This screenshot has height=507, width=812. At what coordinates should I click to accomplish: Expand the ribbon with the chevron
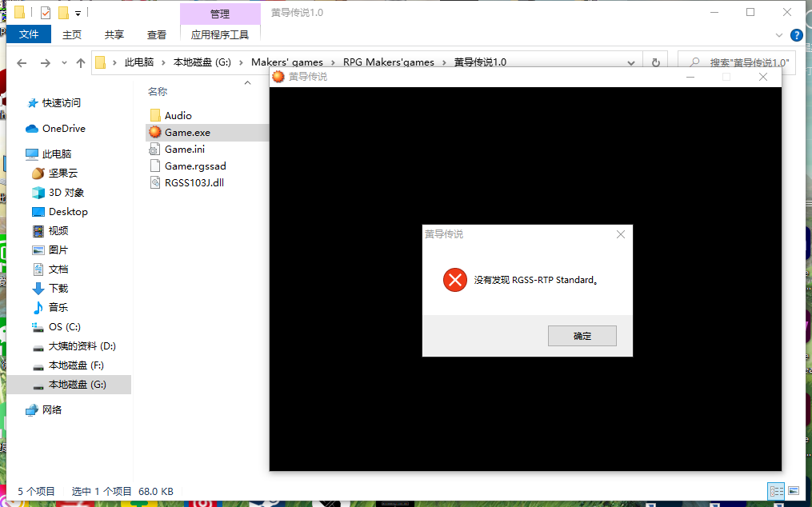[x=779, y=35]
